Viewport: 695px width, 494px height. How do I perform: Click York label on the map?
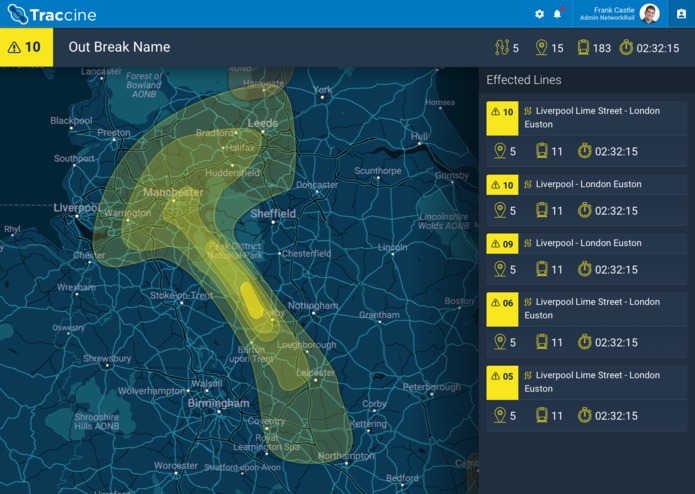[323, 90]
